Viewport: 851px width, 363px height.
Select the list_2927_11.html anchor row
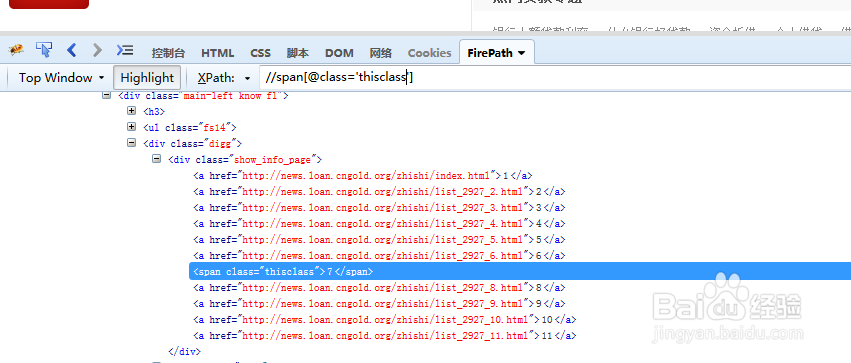384,335
